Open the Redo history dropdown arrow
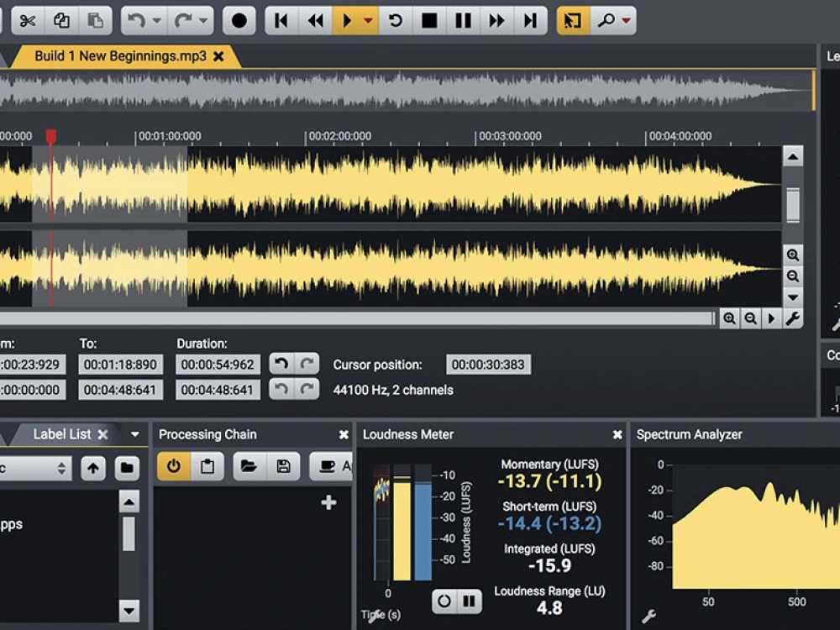Viewport: 840px width, 630px height. pos(203,21)
